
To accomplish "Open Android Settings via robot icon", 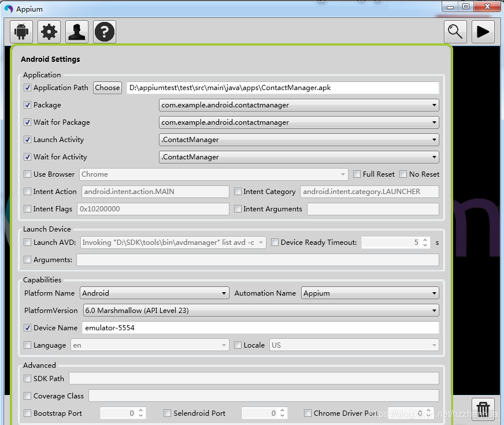I will [x=21, y=32].
